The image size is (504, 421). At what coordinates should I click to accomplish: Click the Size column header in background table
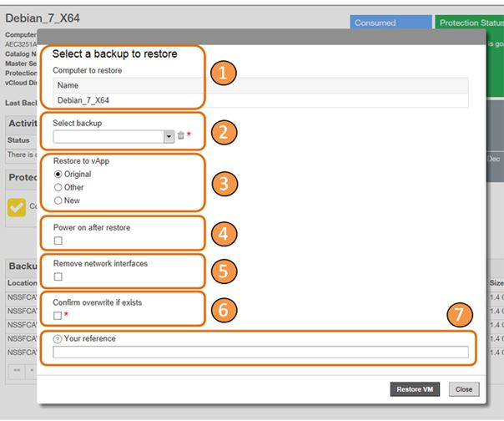pos(496,283)
